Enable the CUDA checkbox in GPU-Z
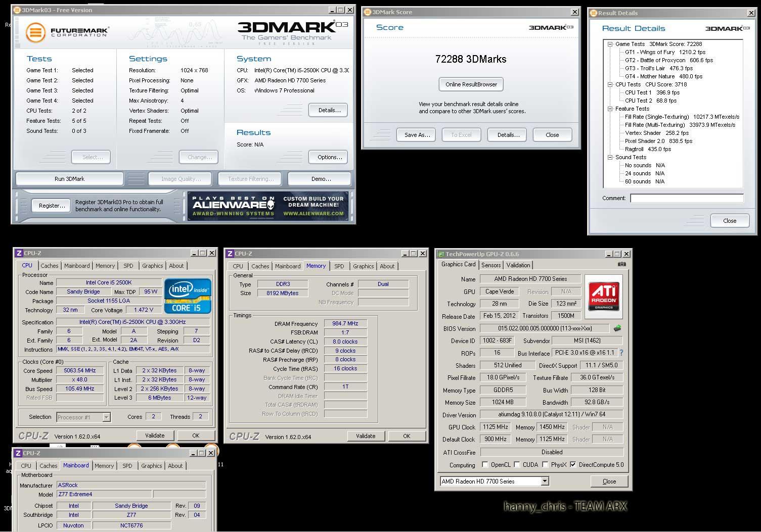The image size is (761, 532). [x=517, y=465]
